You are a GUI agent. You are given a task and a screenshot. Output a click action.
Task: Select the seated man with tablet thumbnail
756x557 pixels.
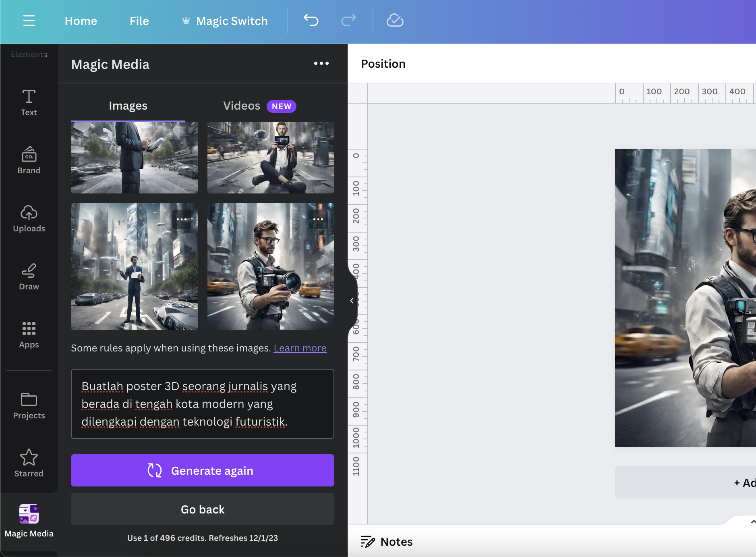point(271,158)
